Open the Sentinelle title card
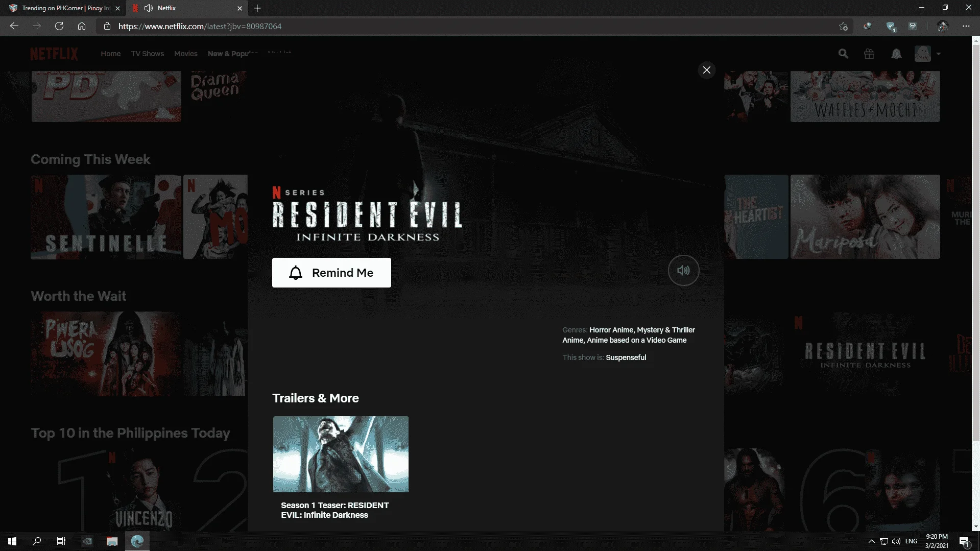This screenshot has width=980, height=551. [106, 217]
